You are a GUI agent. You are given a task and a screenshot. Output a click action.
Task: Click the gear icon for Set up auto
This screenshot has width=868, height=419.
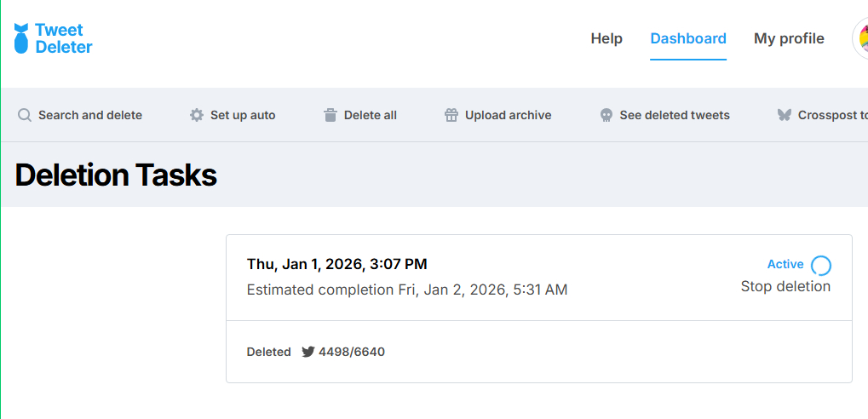tap(197, 115)
